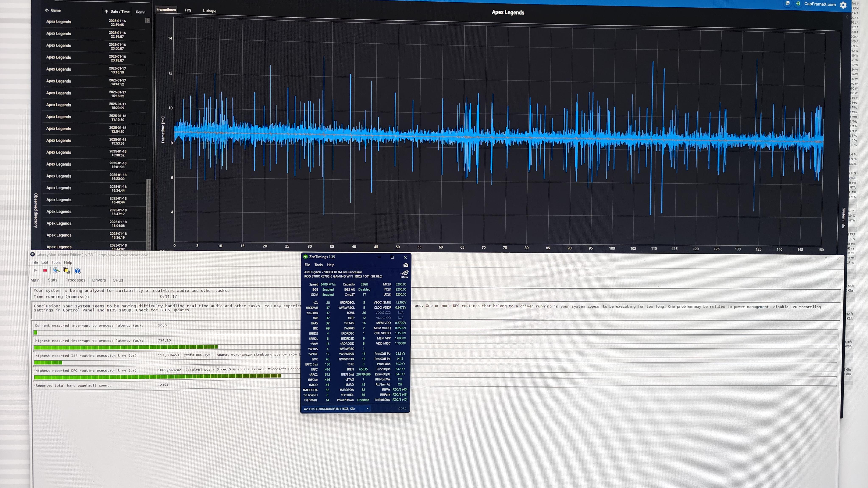Image resolution: width=868 pixels, height=488 pixels.
Task: Click the LatencyMon blue help question icon
Action: (x=78, y=271)
